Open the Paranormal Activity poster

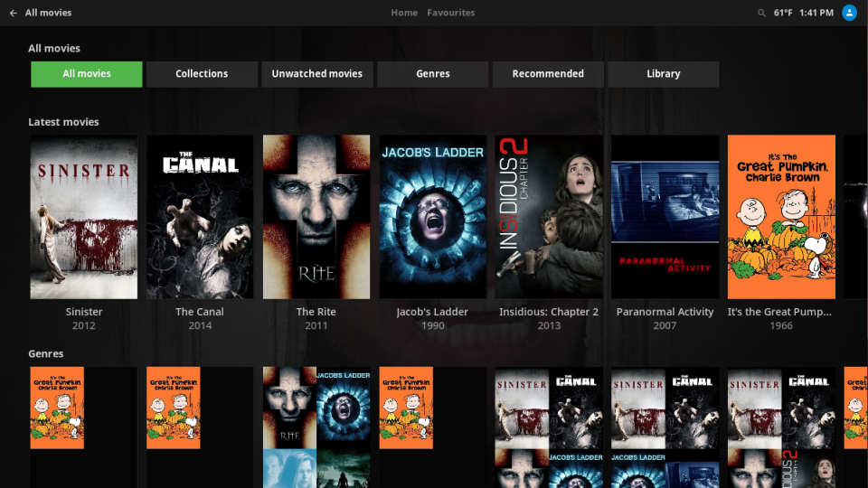point(665,217)
